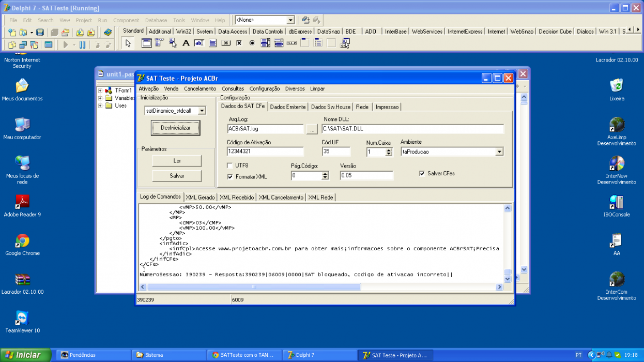
Task: Open the Delphi Help book icon
Action: 108,33
